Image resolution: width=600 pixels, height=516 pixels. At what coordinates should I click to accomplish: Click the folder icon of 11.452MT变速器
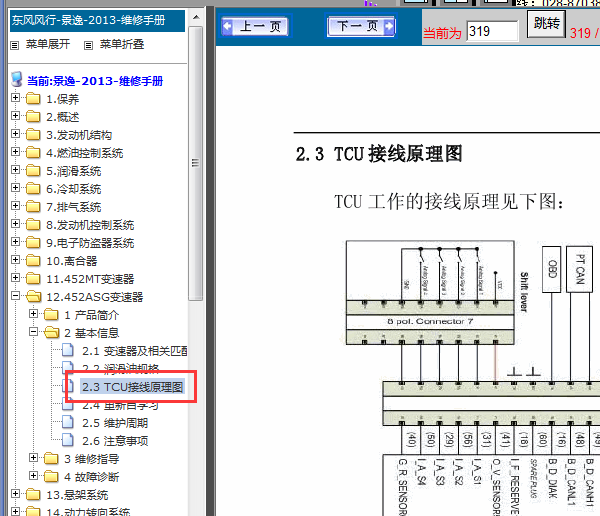pos(33,279)
